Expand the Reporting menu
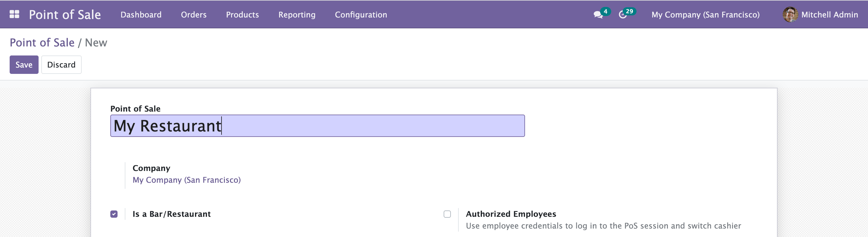 [x=297, y=14]
